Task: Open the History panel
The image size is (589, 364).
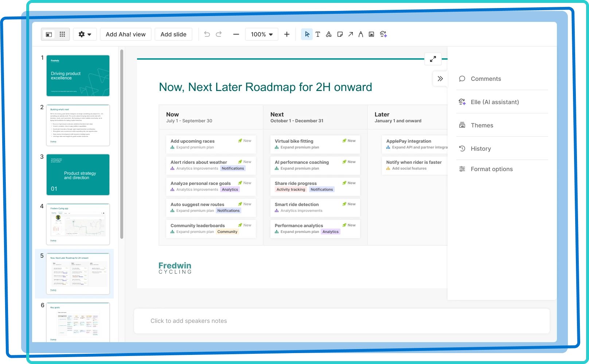Action: 480,148
